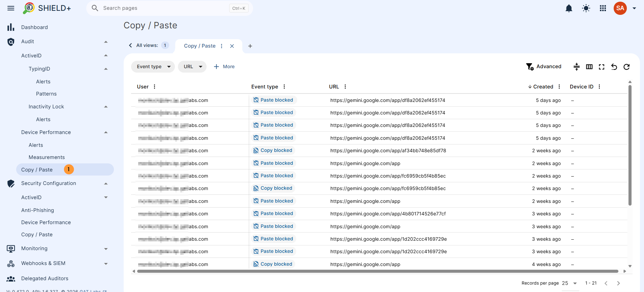644x292 pixels.
Task: Open the column chooser icon
Action: [x=589, y=67]
